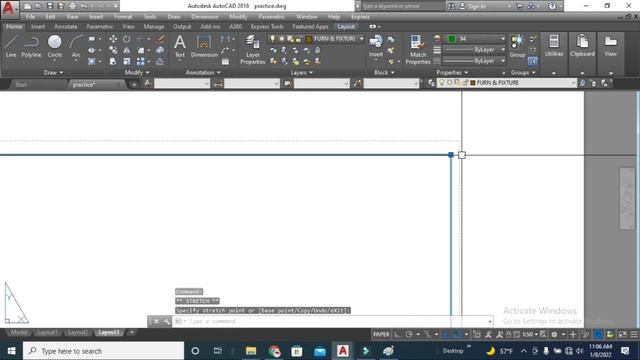Click the customization hamburger icon in status bar
This screenshot has width=640, height=360.
(x=634, y=334)
